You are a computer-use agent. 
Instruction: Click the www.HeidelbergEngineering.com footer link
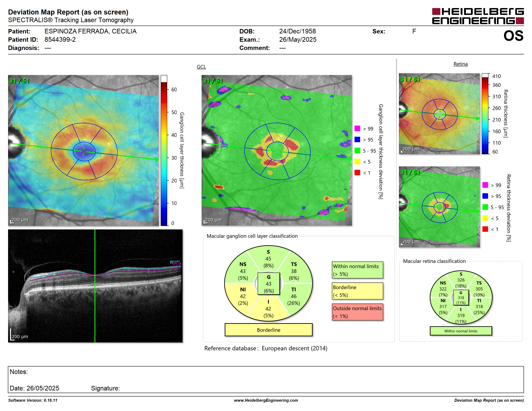tap(266, 400)
